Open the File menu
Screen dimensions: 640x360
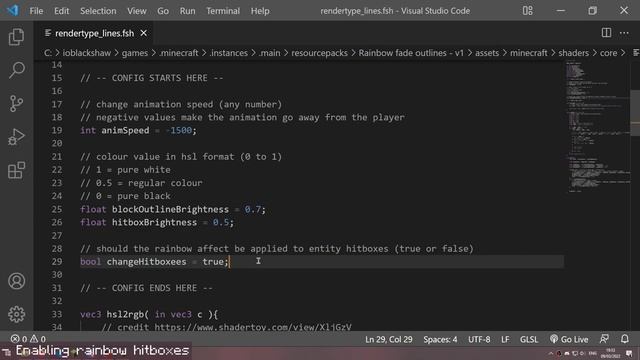(36, 11)
